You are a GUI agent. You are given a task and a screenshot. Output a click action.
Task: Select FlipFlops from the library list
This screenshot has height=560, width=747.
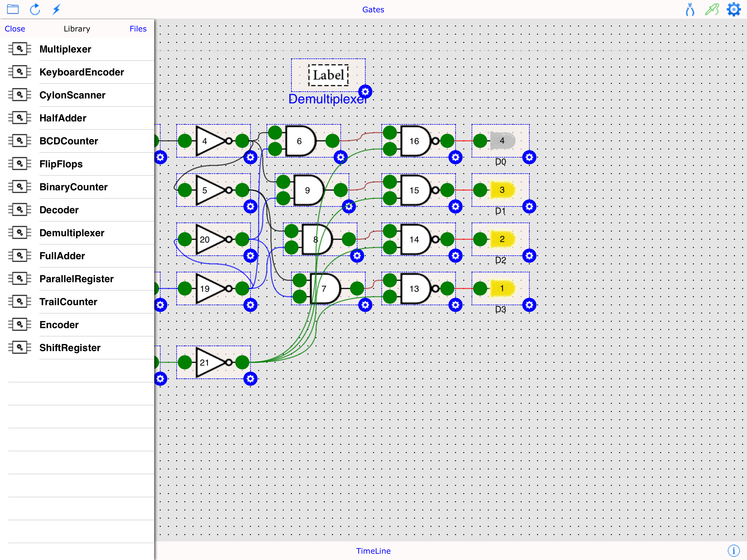pyautogui.click(x=77, y=164)
